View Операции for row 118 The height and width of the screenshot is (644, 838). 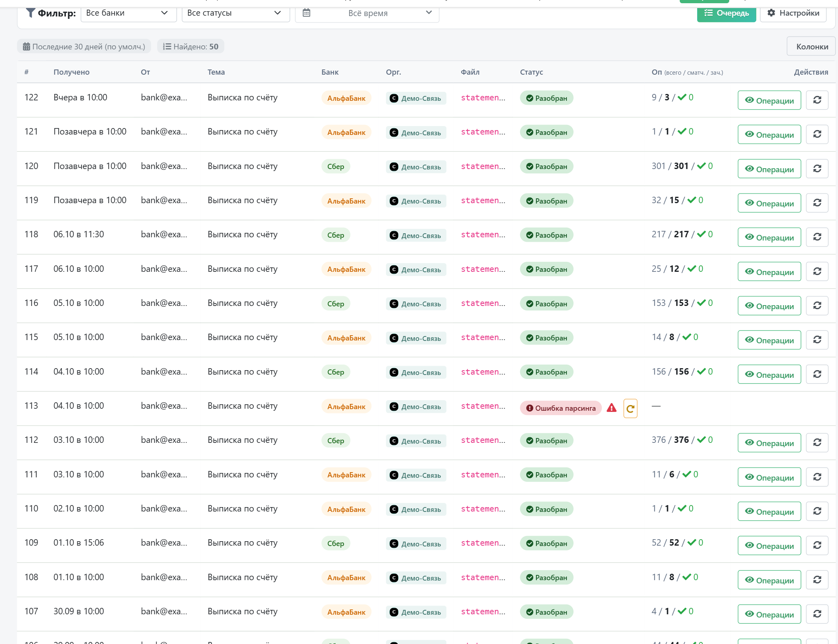pyautogui.click(x=769, y=237)
